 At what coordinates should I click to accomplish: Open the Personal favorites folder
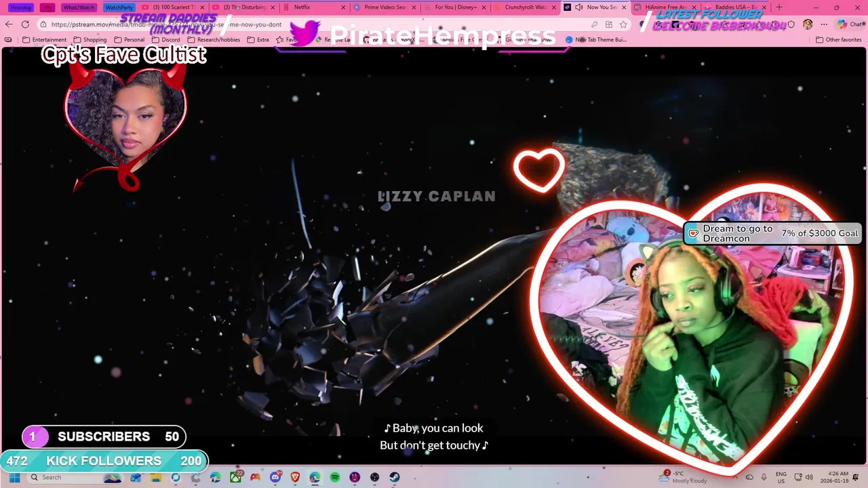(130, 40)
